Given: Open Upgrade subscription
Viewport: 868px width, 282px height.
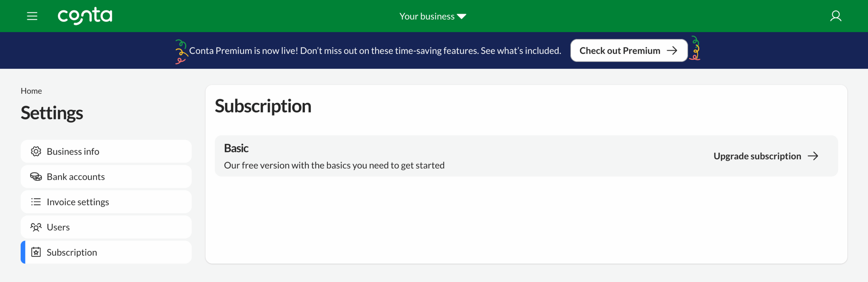Looking at the screenshot, I should 757,156.
